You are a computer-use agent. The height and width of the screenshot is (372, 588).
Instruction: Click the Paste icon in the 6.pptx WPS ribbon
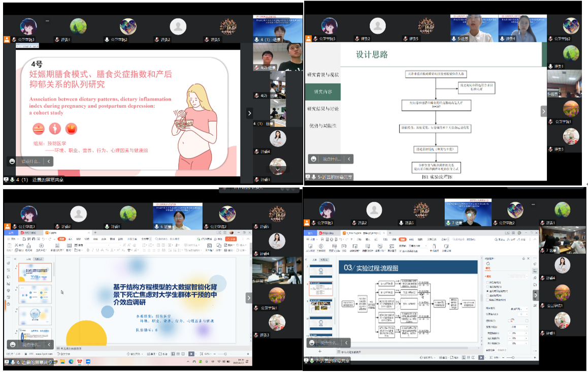(x=9, y=246)
